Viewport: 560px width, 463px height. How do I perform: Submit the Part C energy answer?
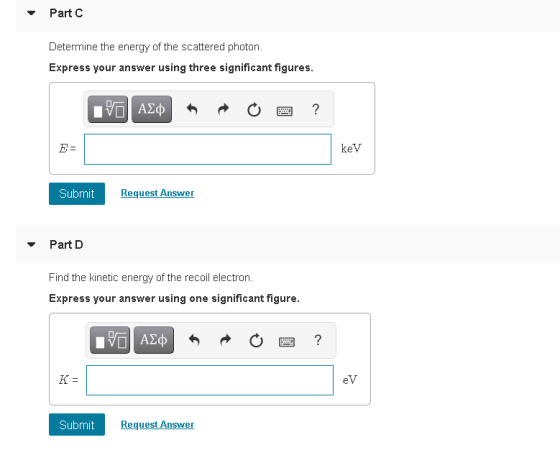click(x=77, y=194)
